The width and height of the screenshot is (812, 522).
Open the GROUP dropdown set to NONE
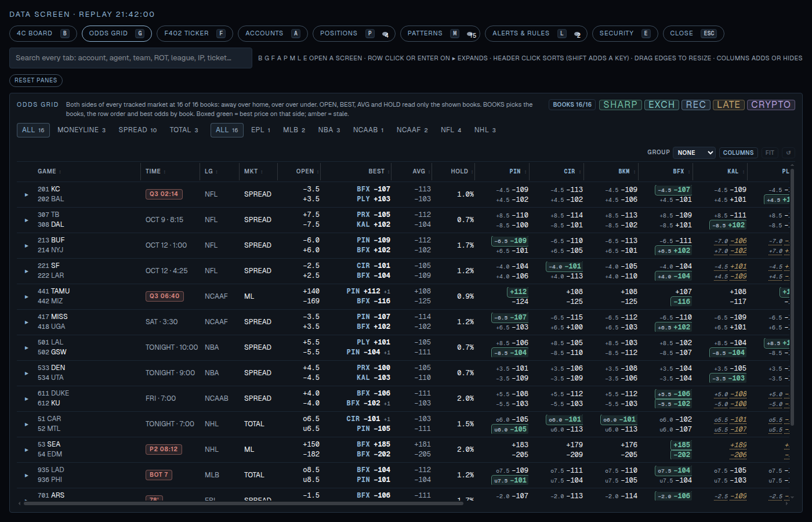tap(694, 153)
